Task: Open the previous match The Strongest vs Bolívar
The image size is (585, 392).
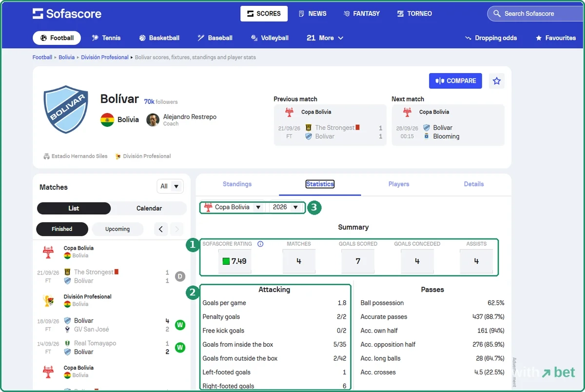Action: [330, 132]
